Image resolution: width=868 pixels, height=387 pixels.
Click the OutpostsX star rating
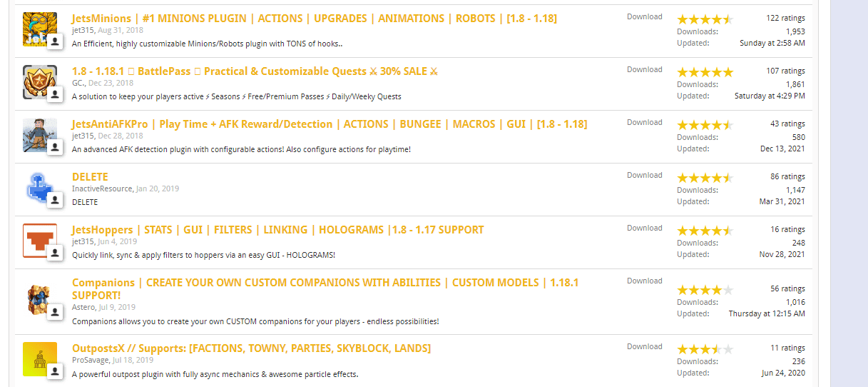pos(704,349)
